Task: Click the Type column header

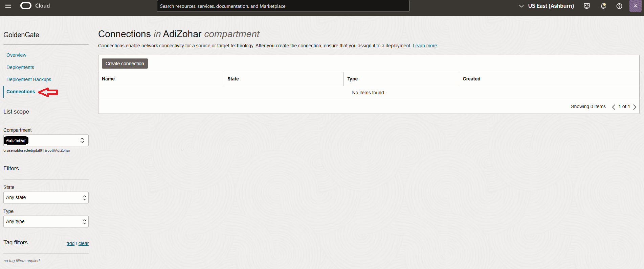Action: pyautogui.click(x=401, y=79)
